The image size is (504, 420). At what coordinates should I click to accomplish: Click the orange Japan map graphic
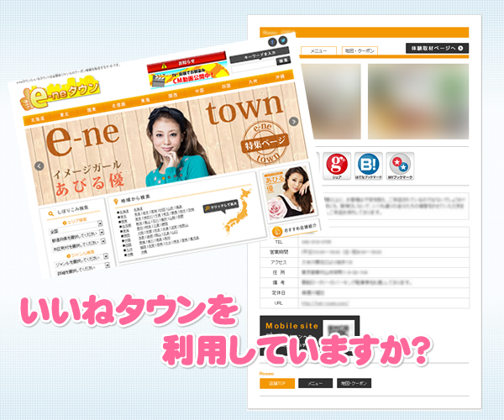coord(239,211)
